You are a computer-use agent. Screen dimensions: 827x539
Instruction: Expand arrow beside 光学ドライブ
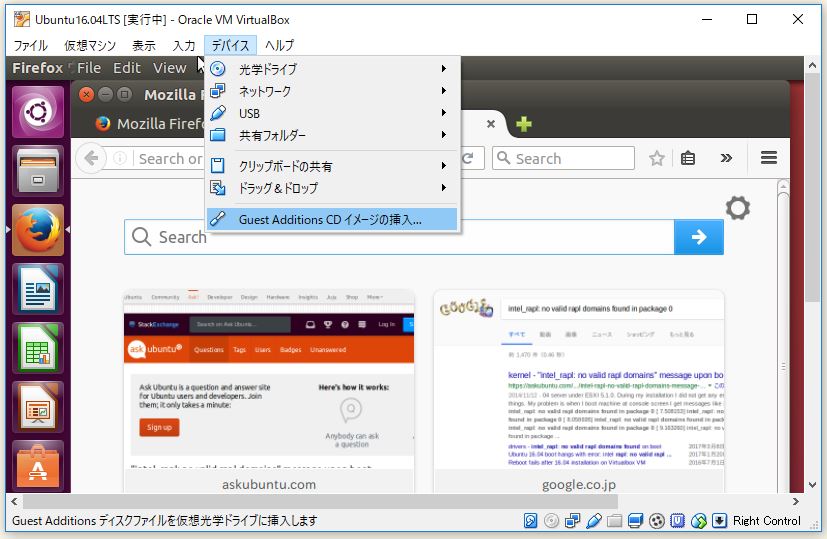pos(444,69)
